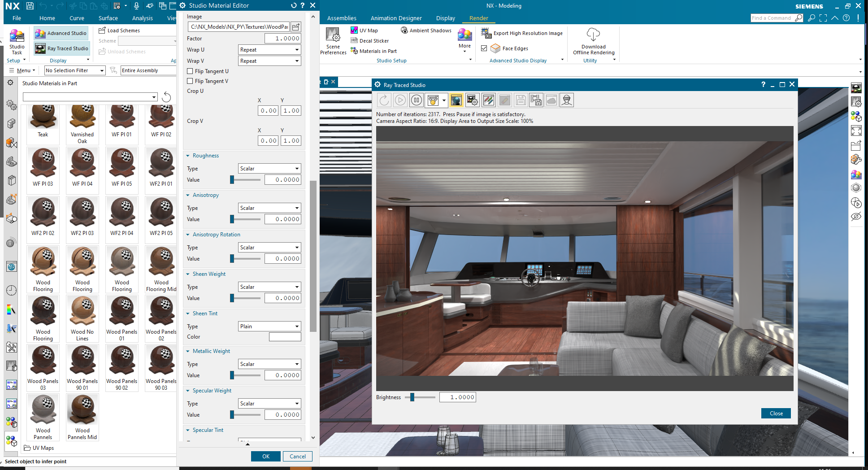868x470 pixels.
Task: Uncheck the Face Edges checkbox
Action: (484, 48)
